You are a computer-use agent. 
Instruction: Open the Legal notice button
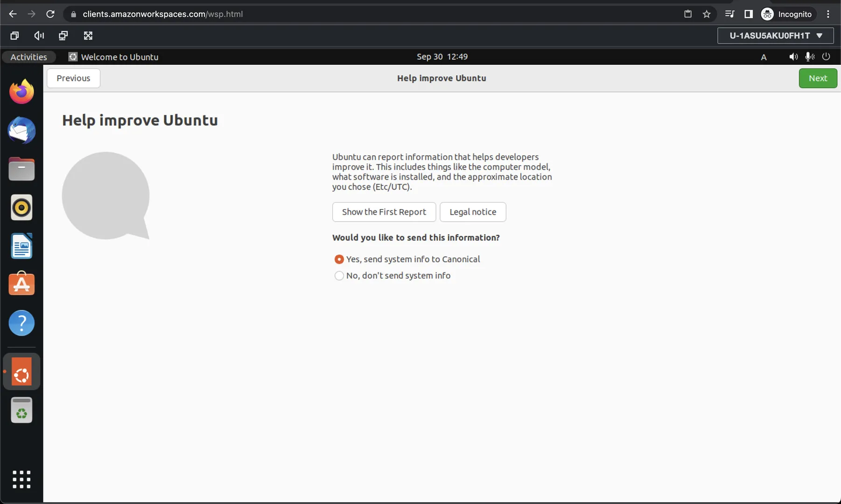tap(472, 212)
